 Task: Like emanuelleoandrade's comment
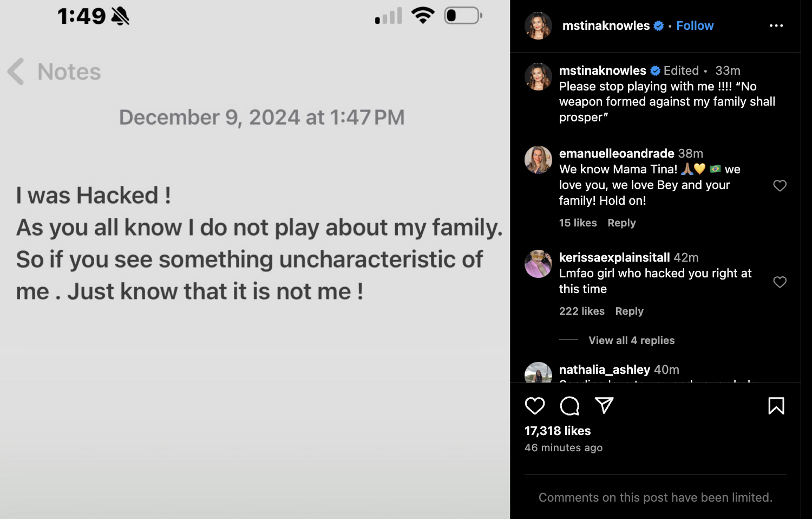[x=780, y=186]
